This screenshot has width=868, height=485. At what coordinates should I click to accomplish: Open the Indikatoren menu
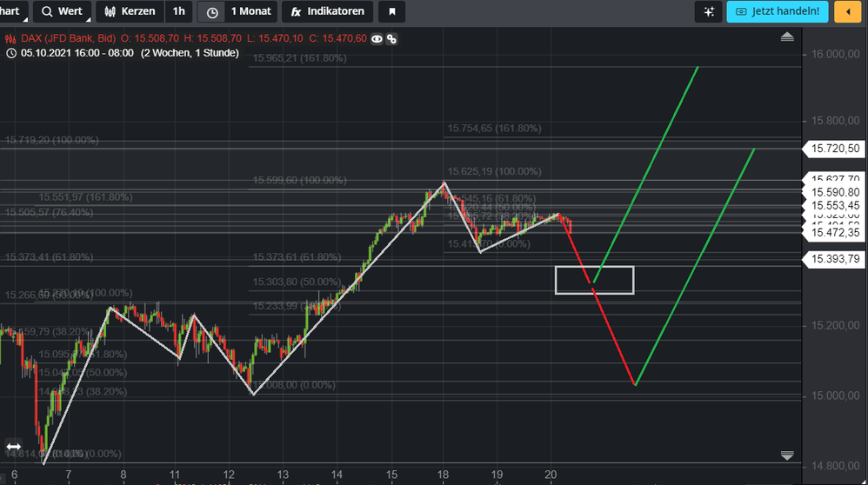click(x=329, y=12)
